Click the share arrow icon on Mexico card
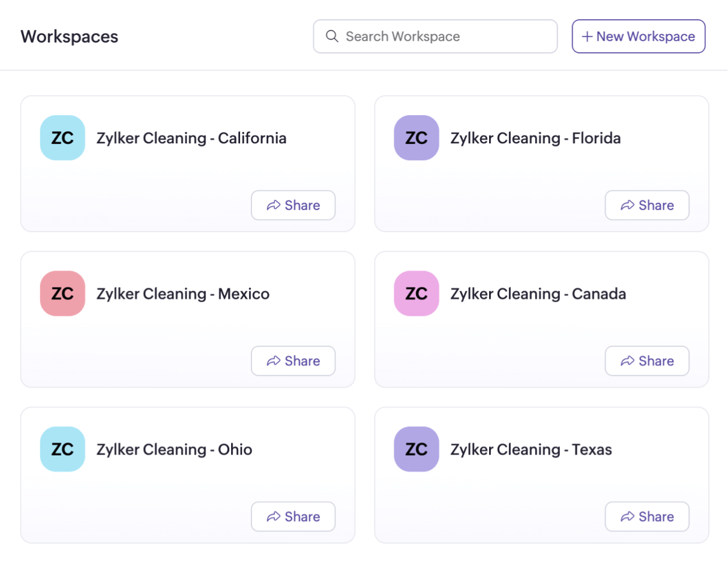 pyautogui.click(x=274, y=360)
